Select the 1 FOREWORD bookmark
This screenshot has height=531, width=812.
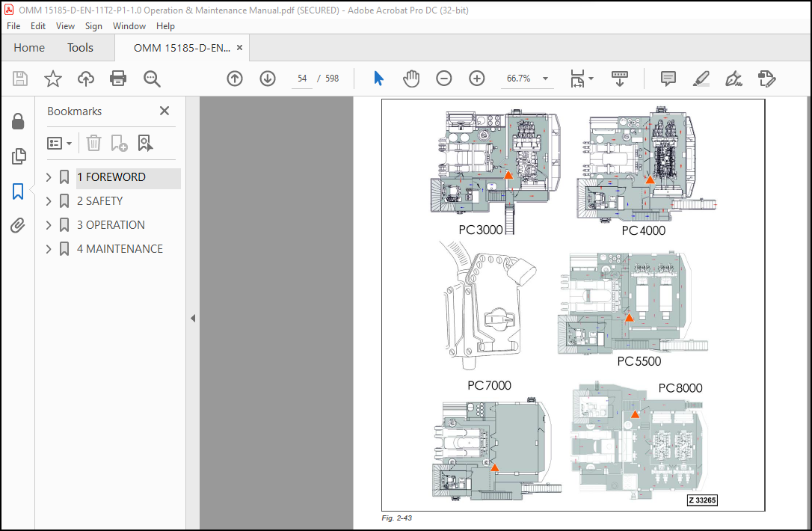[111, 177]
